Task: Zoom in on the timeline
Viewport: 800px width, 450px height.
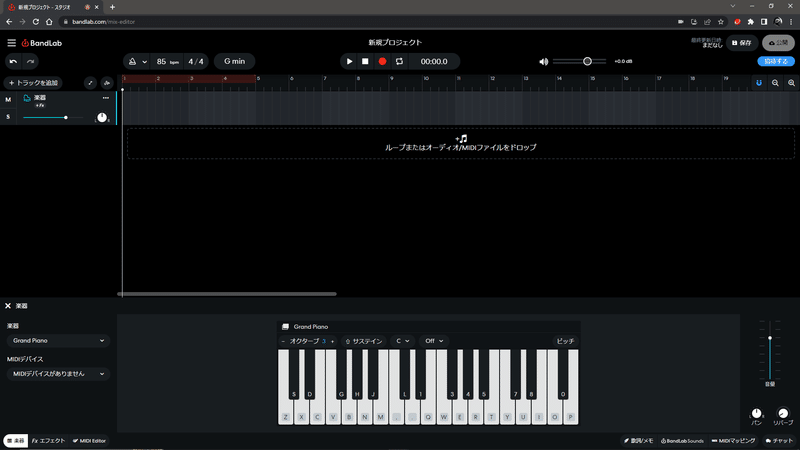Action: [791, 83]
